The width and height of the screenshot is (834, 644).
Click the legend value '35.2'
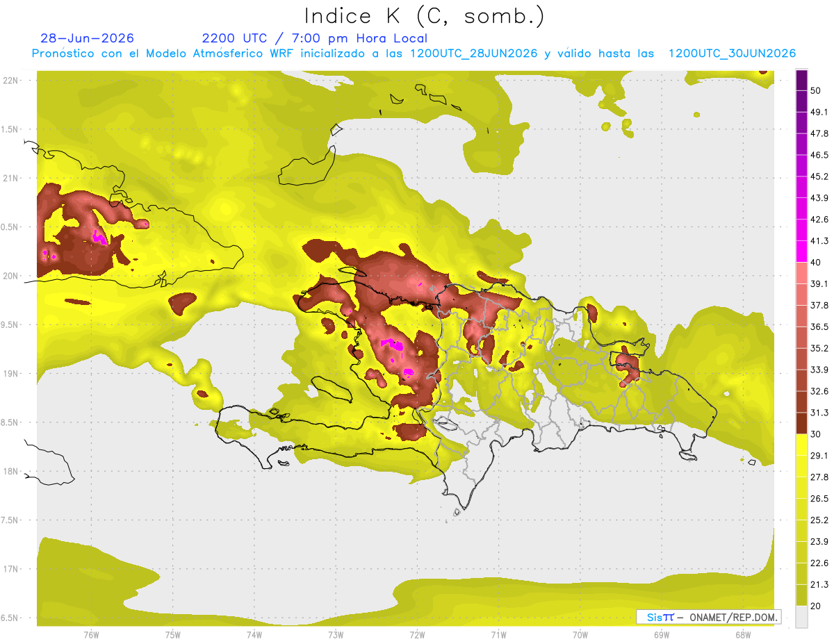click(819, 348)
